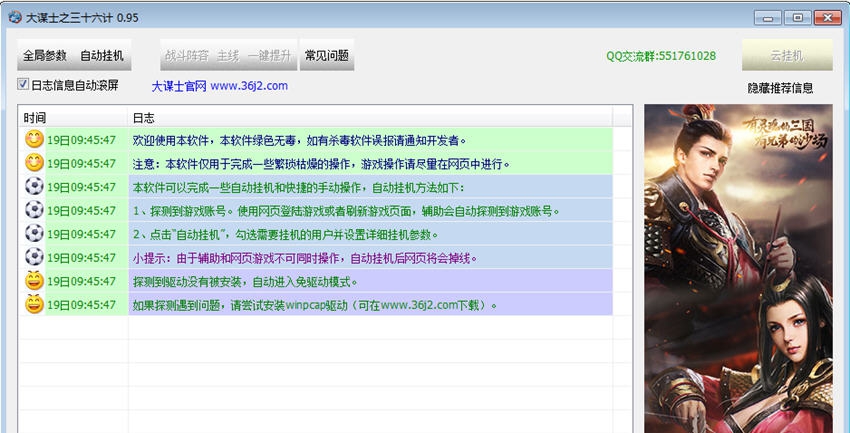Select log row 2、点击"自动挂机"
This screenshot has height=433, width=850.
point(315,234)
